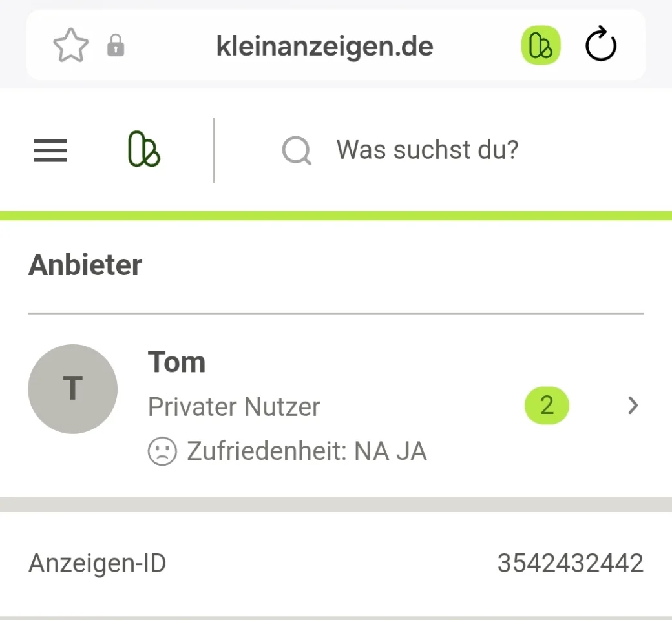The image size is (672, 620).
Task: Open seller name "Tom" link
Action: 176,362
